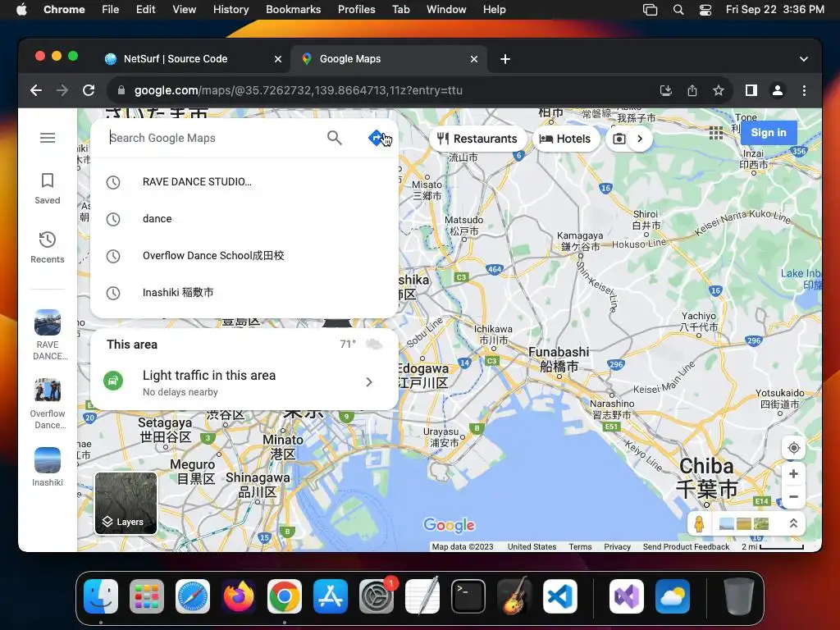
Task: Open the Google Maps hamburger menu
Action: (48, 138)
